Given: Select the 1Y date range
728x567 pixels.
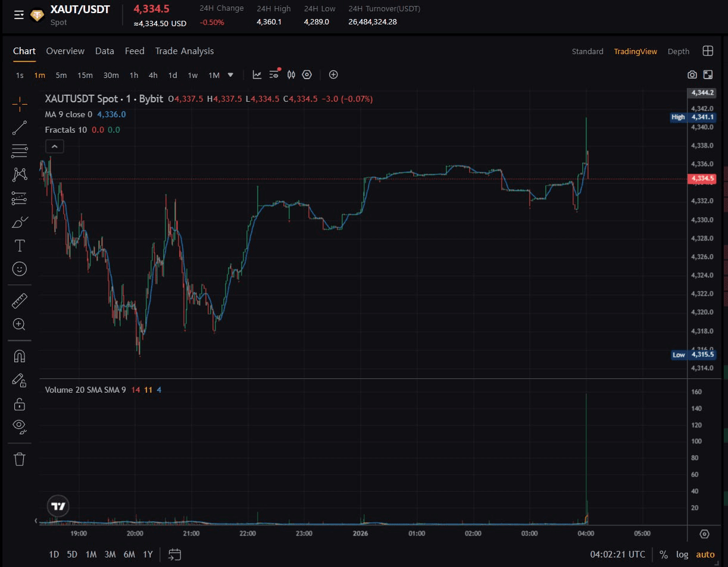Looking at the screenshot, I should (148, 555).
